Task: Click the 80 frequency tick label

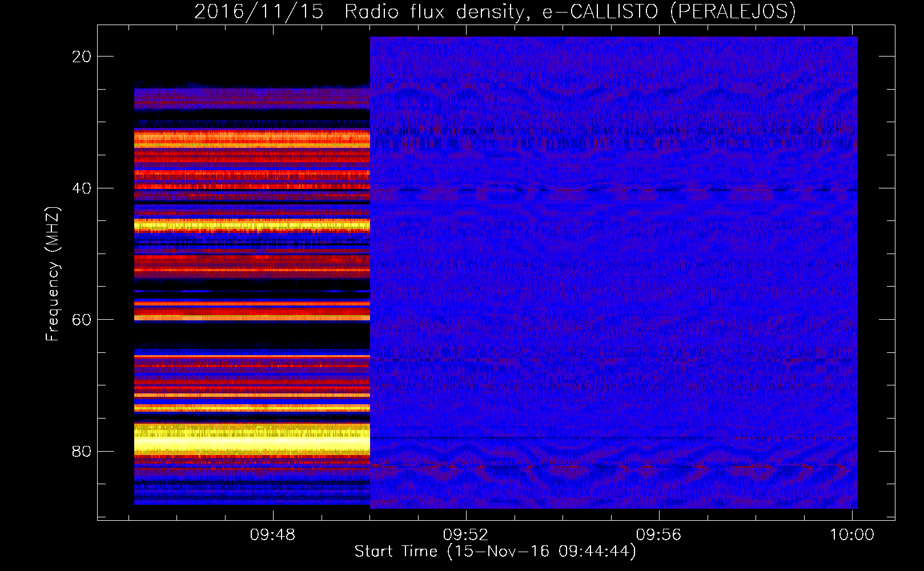Action: [x=82, y=451]
